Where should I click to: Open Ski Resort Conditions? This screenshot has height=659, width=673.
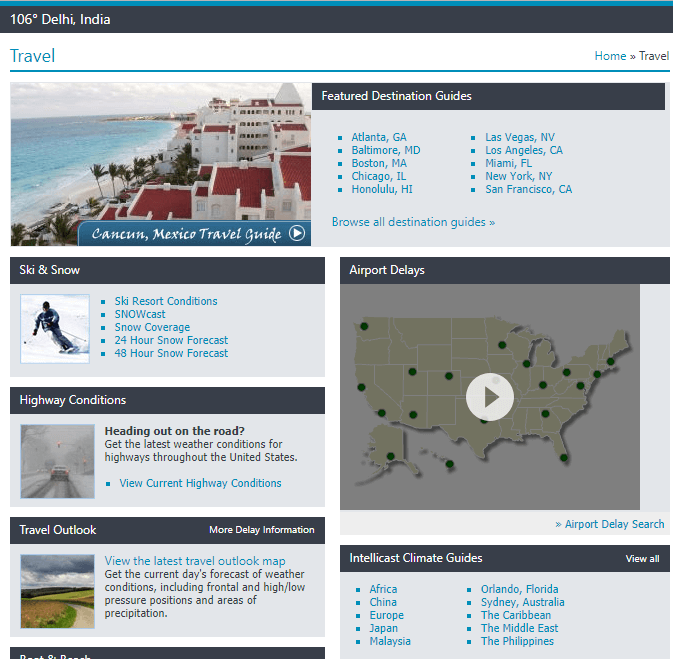point(166,301)
